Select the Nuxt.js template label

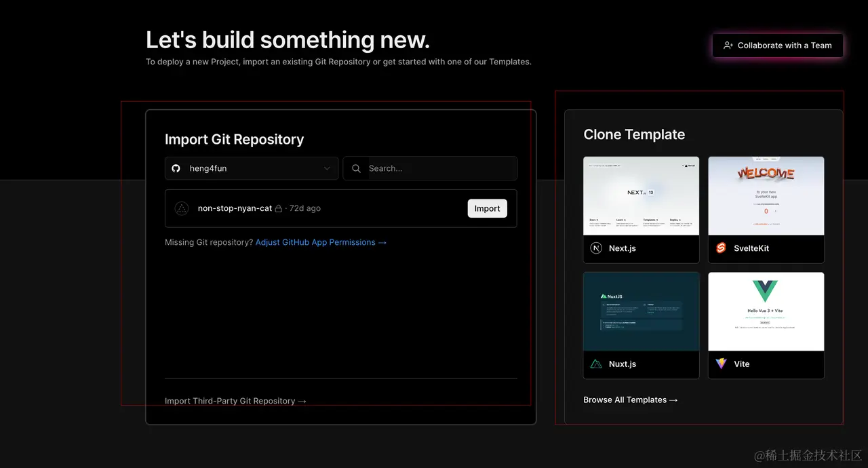[623, 364]
